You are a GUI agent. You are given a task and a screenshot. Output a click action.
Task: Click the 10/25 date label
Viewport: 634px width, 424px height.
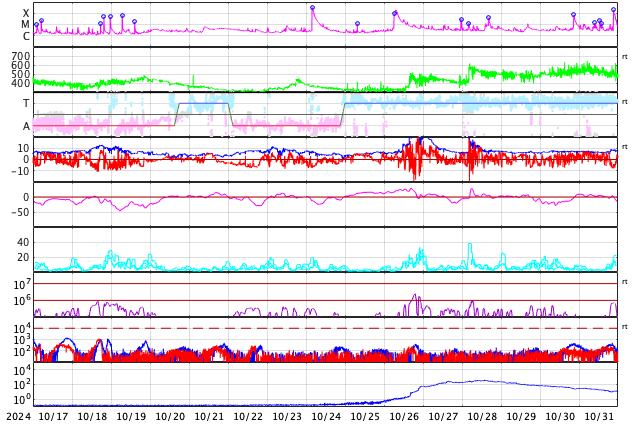pos(365,416)
